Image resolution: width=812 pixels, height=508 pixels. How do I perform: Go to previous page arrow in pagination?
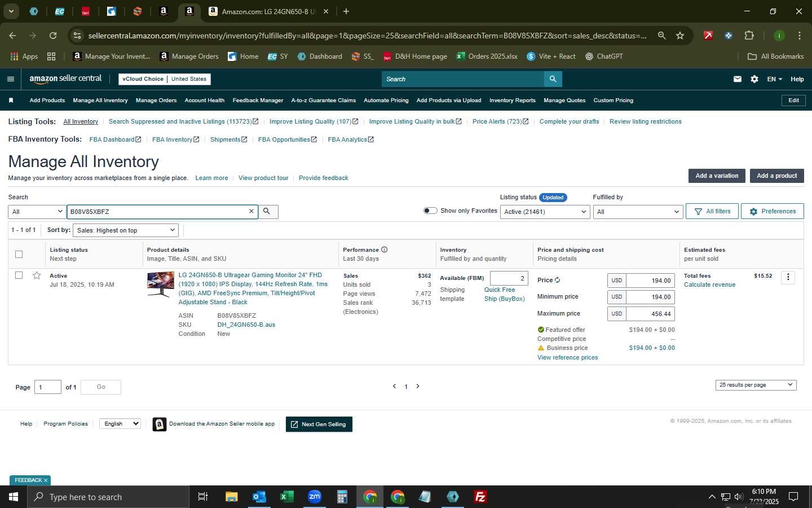[x=394, y=386]
